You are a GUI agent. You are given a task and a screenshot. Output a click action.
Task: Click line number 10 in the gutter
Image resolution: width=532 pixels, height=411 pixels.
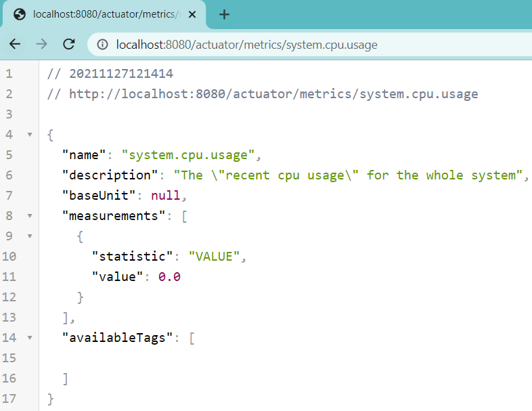[9, 256]
